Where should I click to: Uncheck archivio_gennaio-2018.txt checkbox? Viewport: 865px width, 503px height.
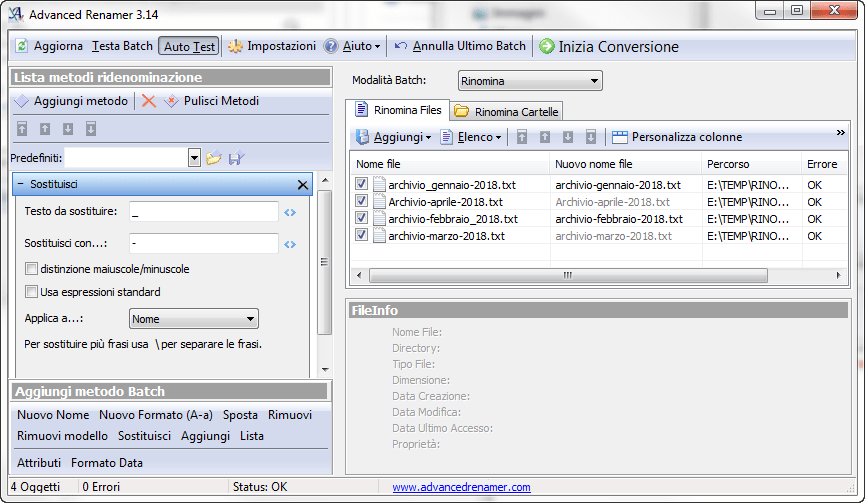pyautogui.click(x=361, y=184)
